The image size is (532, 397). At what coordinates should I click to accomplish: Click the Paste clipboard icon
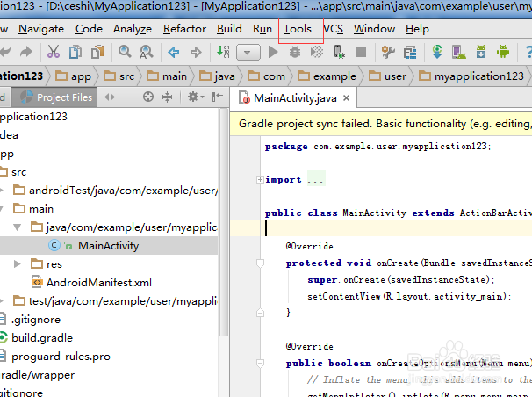[97, 52]
